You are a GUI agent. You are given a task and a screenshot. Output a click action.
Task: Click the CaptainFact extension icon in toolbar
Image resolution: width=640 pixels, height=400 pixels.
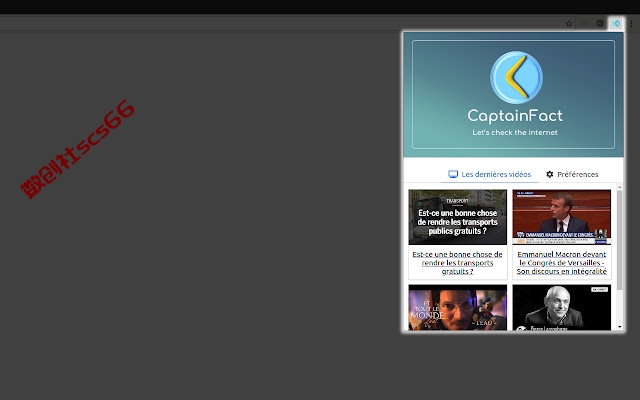[616, 24]
